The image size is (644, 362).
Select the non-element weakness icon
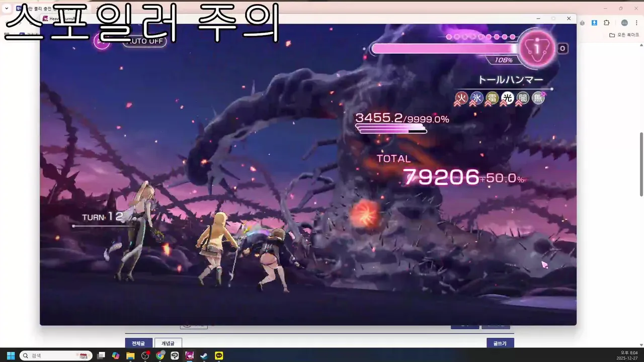click(x=538, y=98)
